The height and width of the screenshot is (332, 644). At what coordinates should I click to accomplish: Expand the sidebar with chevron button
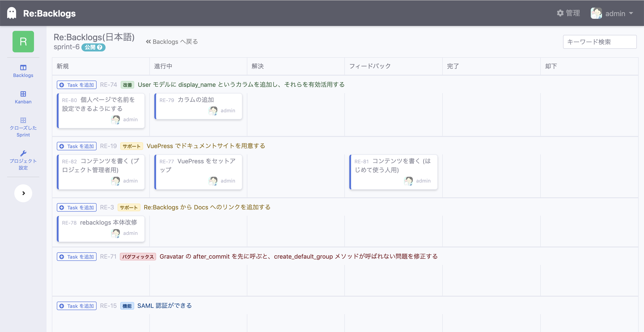coord(23,193)
